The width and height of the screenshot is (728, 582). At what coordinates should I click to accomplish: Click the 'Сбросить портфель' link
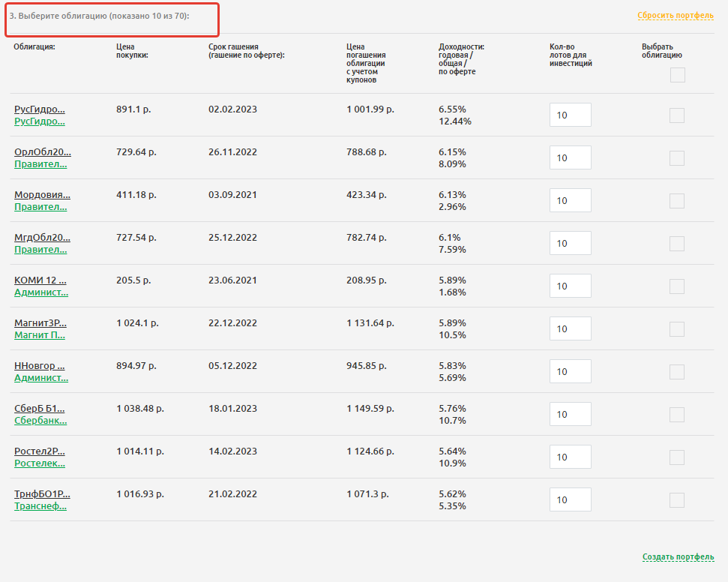click(675, 15)
